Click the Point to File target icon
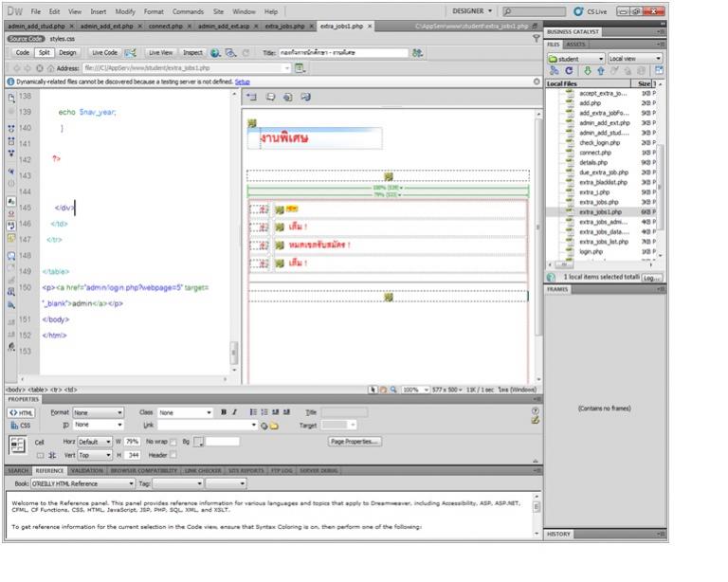Viewport: 728px width, 582px height. coord(264,426)
